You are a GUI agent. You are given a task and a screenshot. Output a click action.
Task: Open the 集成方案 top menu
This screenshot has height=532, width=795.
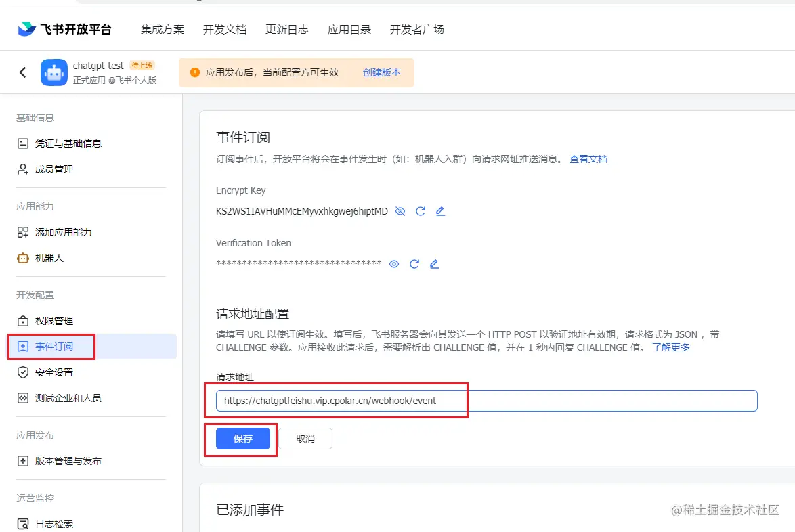[163, 29]
